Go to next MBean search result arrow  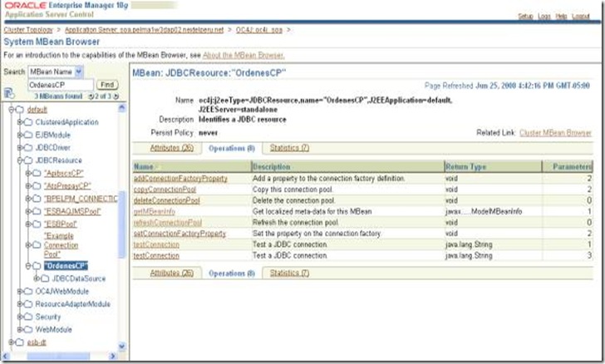coord(116,96)
